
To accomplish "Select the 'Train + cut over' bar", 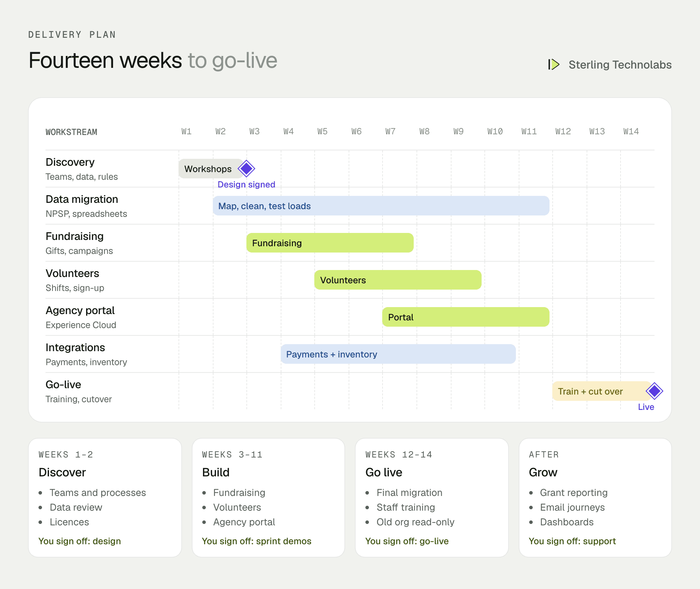I will [x=602, y=391].
